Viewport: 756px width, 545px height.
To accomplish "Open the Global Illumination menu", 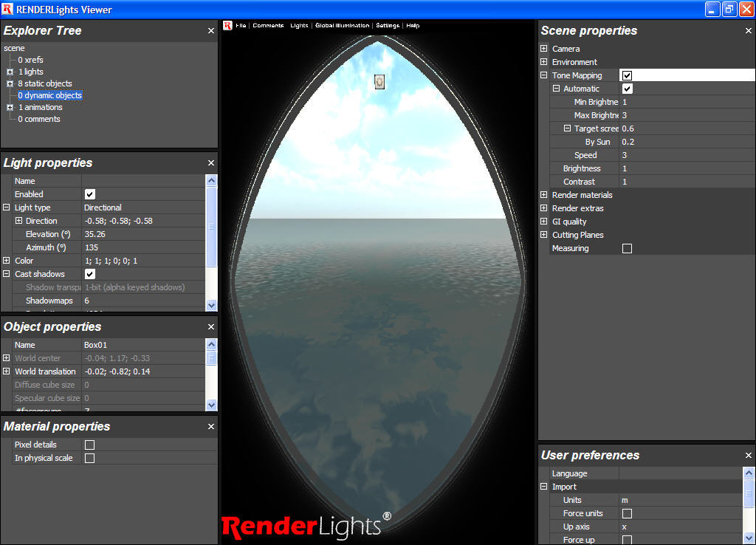I will click(343, 26).
